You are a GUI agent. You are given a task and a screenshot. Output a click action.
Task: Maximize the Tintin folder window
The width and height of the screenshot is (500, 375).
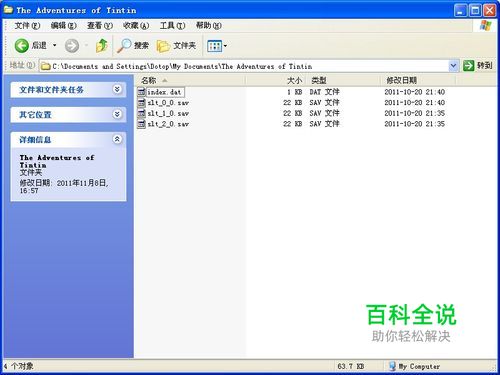click(x=475, y=11)
